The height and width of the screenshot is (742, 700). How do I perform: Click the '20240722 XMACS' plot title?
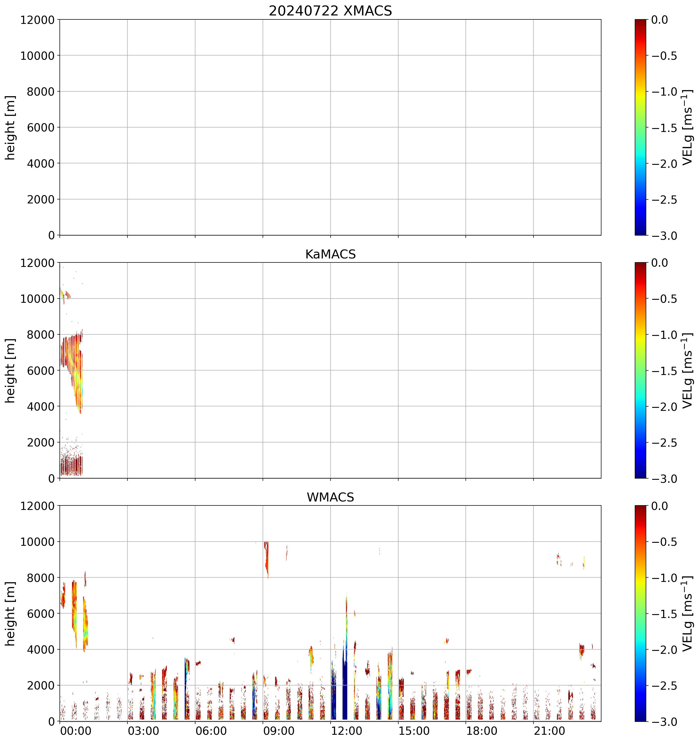click(x=330, y=11)
